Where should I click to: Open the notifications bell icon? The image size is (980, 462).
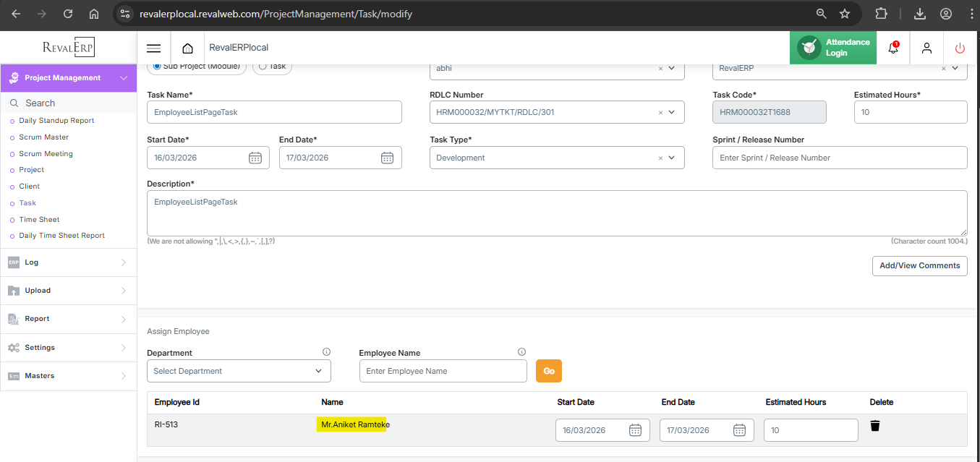coord(892,48)
